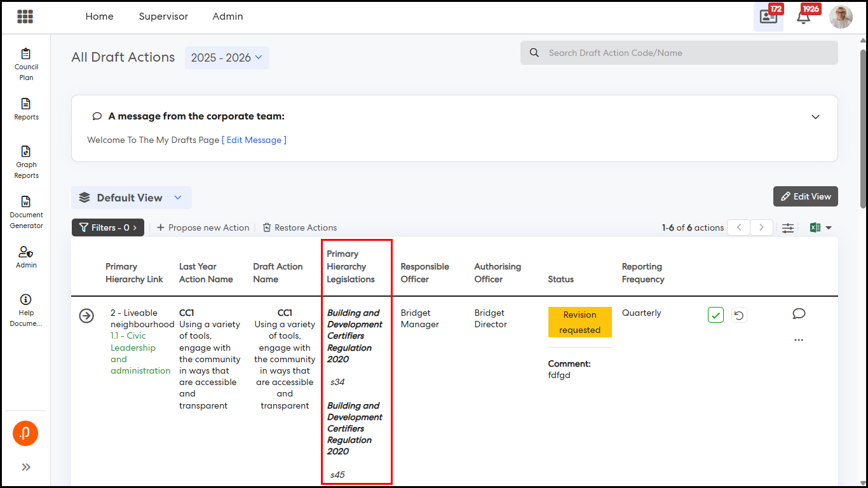Click the Edit Message link
Image resolution: width=868 pixels, height=488 pixels.
254,140
